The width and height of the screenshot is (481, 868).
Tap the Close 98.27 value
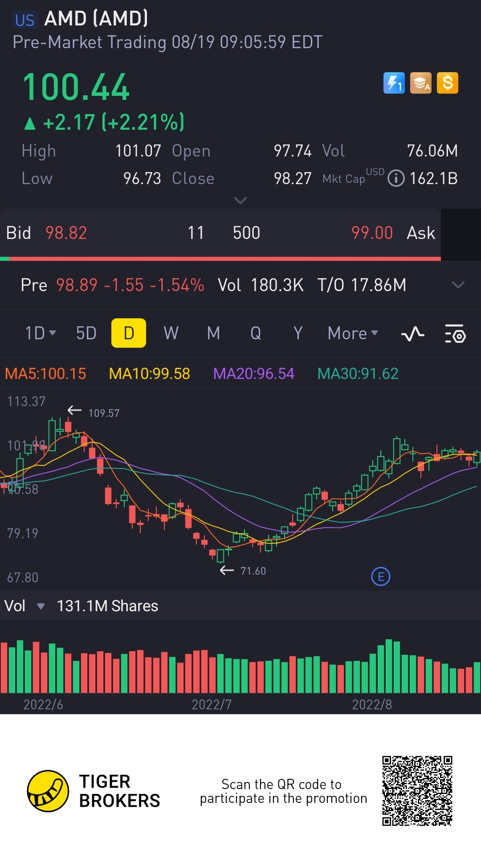point(293,178)
